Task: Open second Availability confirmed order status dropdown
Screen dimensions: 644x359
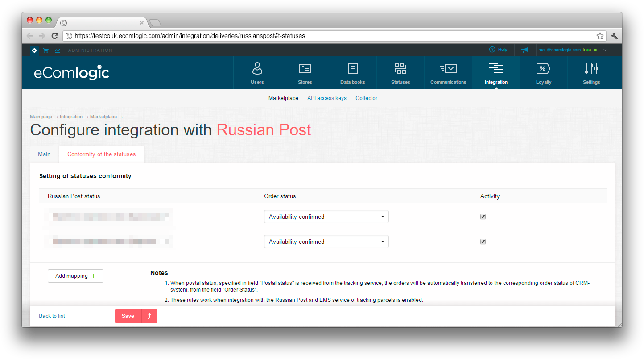Action: [326, 242]
